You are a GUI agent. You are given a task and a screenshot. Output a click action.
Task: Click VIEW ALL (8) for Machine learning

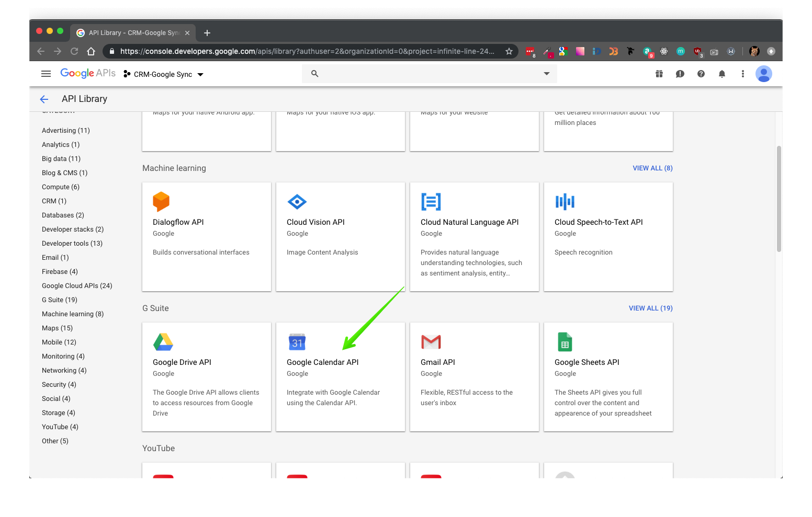pos(653,168)
